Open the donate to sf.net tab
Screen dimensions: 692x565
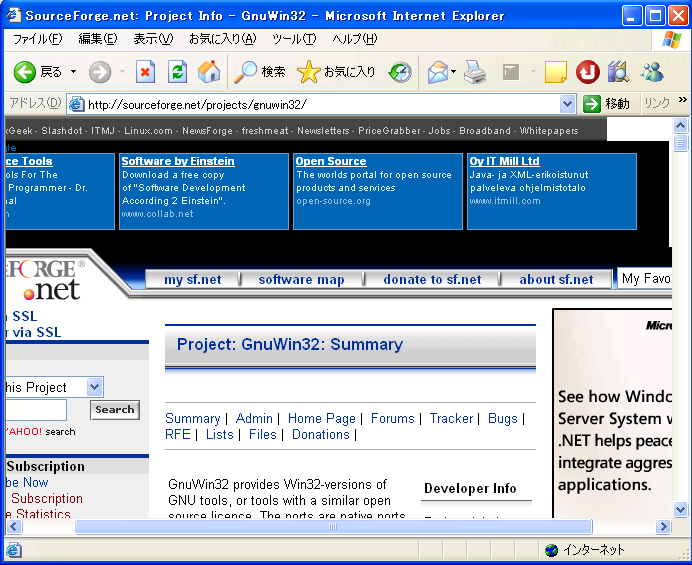(432, 279)
